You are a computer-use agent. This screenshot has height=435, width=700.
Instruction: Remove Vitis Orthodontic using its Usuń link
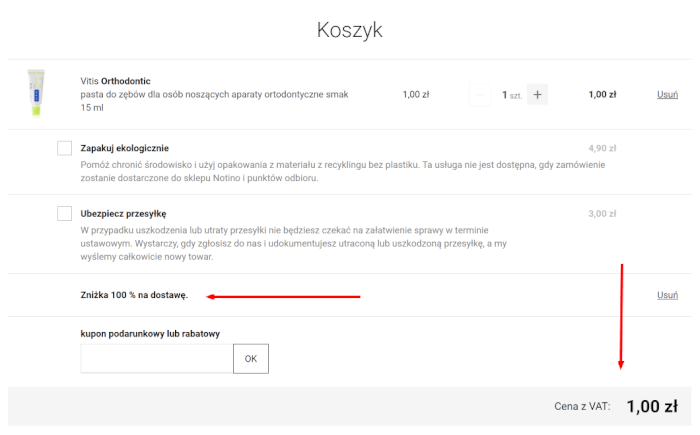tap(667, 95)
